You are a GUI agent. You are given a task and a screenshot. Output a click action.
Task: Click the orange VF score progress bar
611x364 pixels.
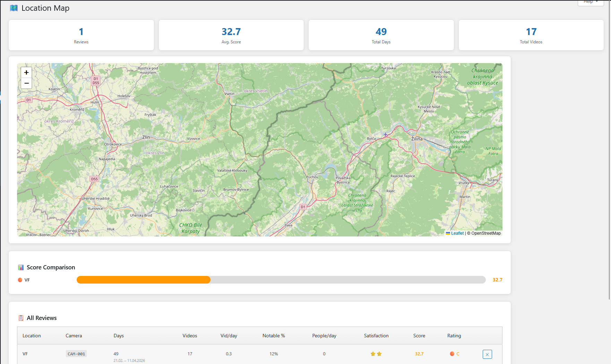143,280
